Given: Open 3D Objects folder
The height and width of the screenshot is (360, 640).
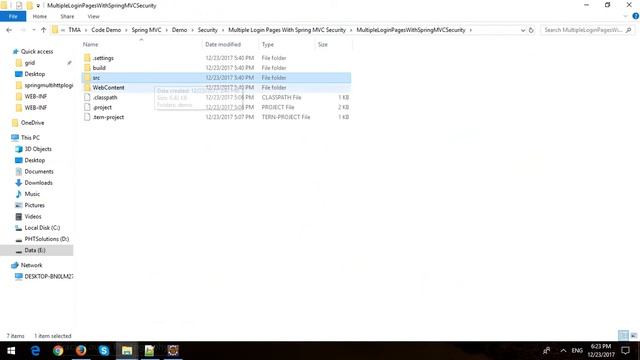Looking at the screenshot, I should coord(38,149).
